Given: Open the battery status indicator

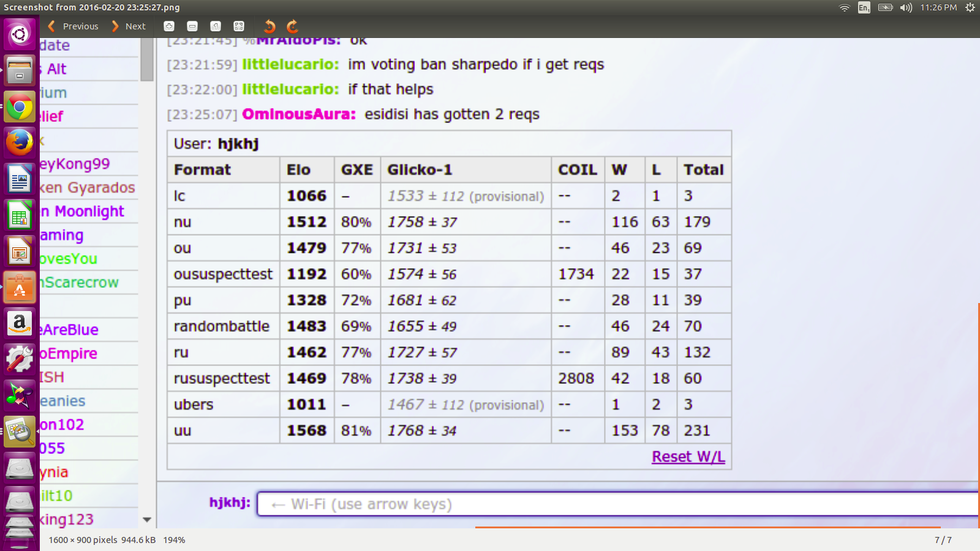Looking at the screenshot, I should click(885, 7).
